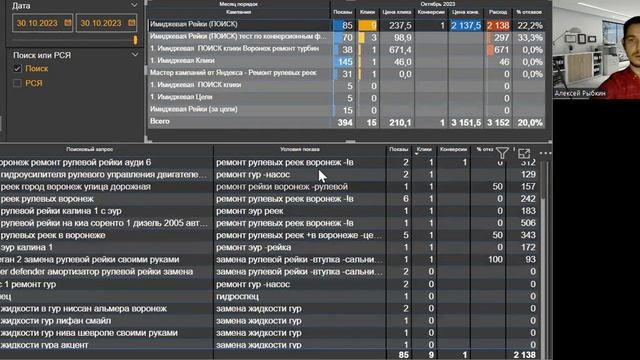The width and height of the screenshot is (640, 360).
Task: Select query жидкости гур нива шевроле
Action: click(89, 333)
